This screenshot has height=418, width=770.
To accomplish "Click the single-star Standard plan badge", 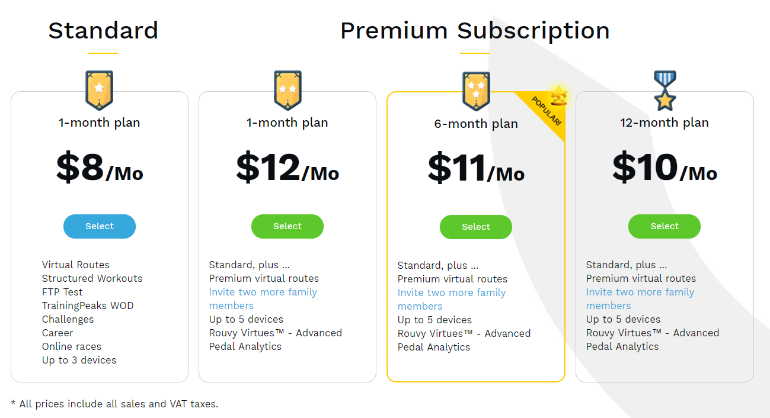I will pos(99,90).
